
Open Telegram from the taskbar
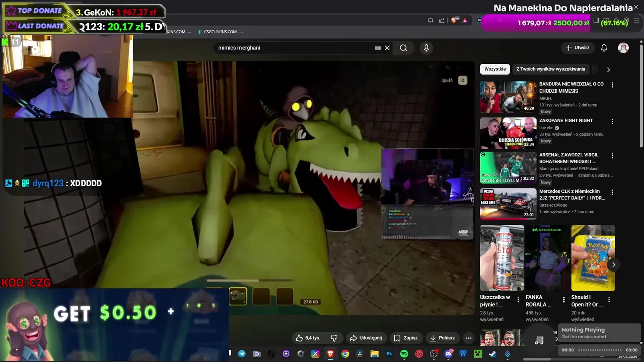pos(242,354)
